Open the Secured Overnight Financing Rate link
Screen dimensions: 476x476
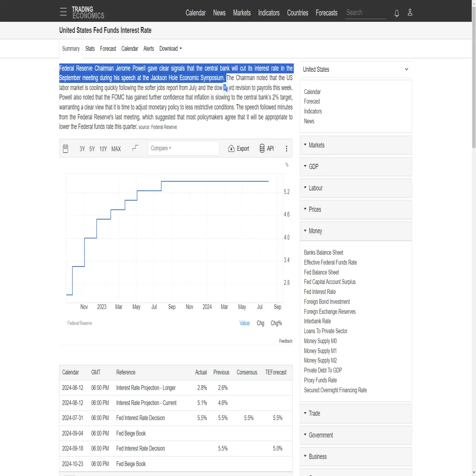(335, 390)
